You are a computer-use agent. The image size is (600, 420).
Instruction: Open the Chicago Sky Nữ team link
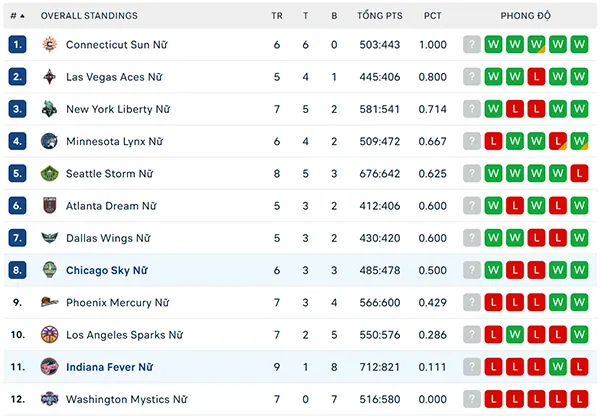click(107, 270)
